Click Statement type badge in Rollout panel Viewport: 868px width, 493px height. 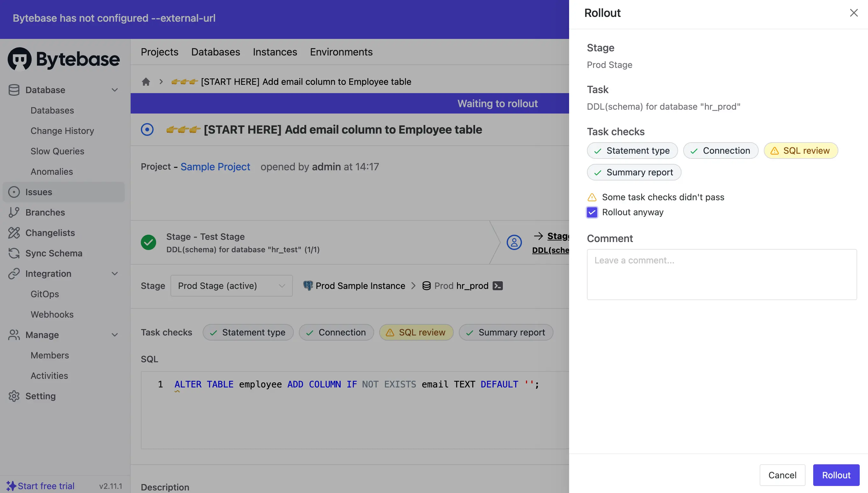click(632, 151)
